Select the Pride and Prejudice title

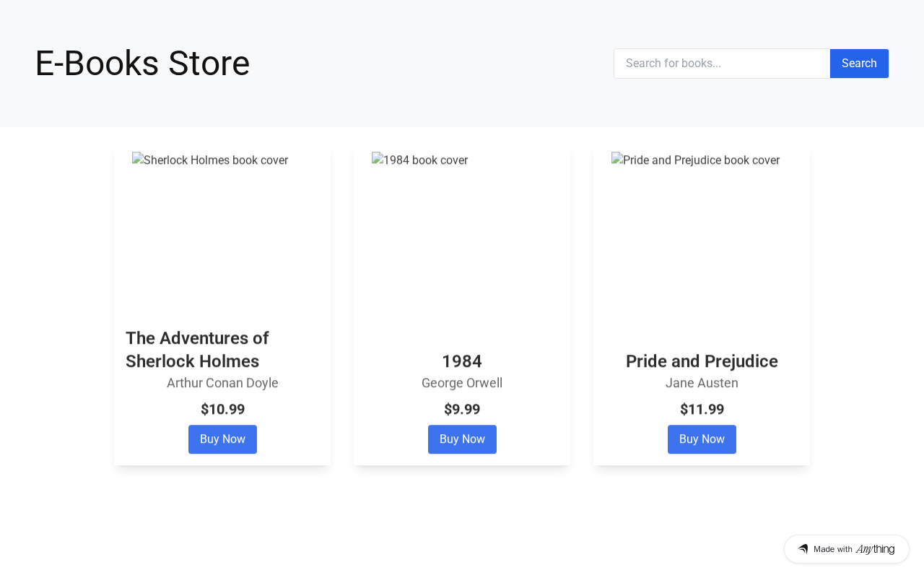tap(702, 361)
